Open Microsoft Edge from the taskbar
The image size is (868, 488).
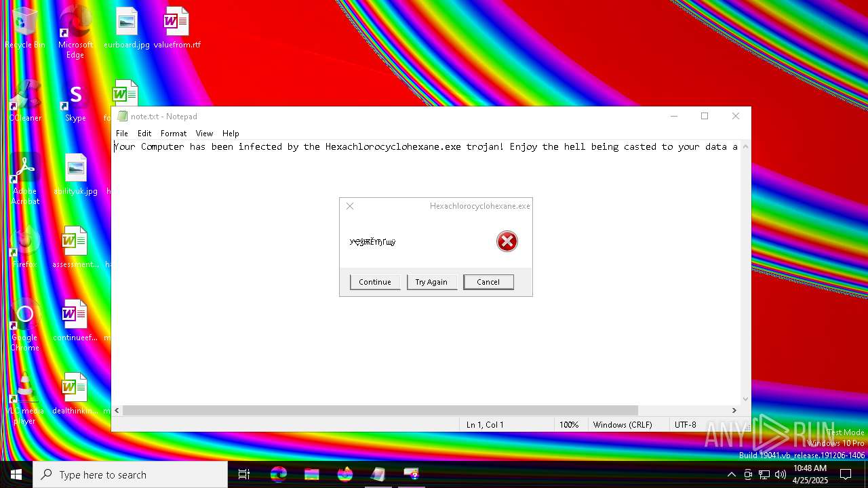click(x=278, y=474)
